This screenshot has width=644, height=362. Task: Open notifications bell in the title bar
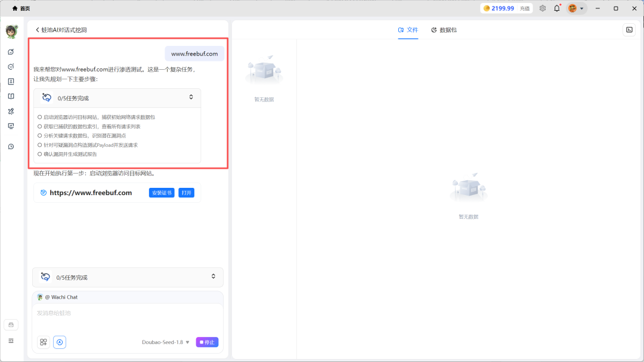click(556, 8)
